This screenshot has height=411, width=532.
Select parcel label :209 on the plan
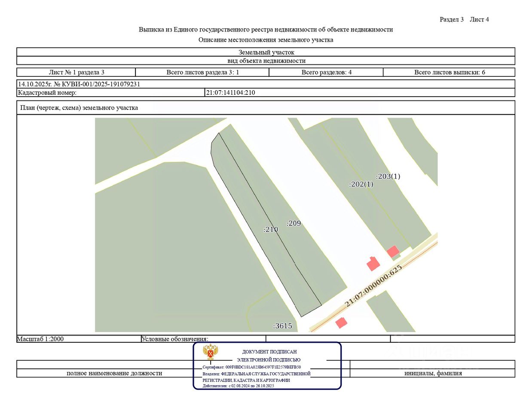point(294,223)
